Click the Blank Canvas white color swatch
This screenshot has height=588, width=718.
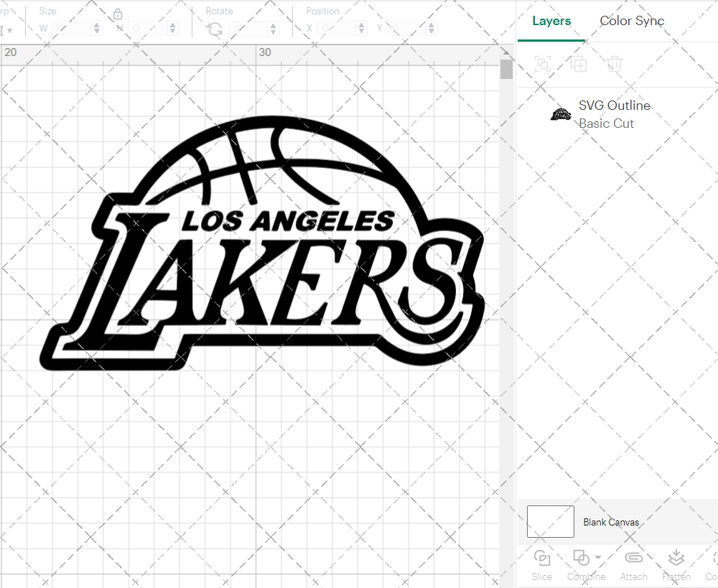[550, 521]
